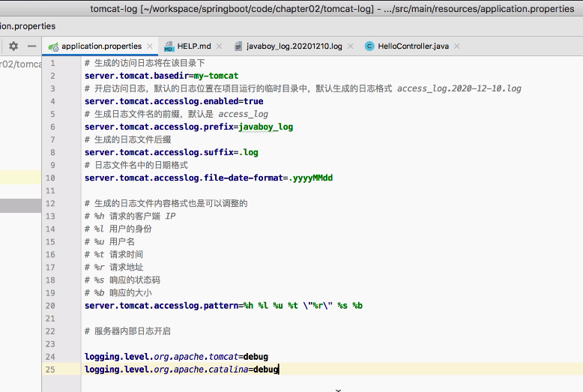The height and width of the screenshot is (392, 583).
Task: Switch to the application.properties tab
Action: (101, 46)
